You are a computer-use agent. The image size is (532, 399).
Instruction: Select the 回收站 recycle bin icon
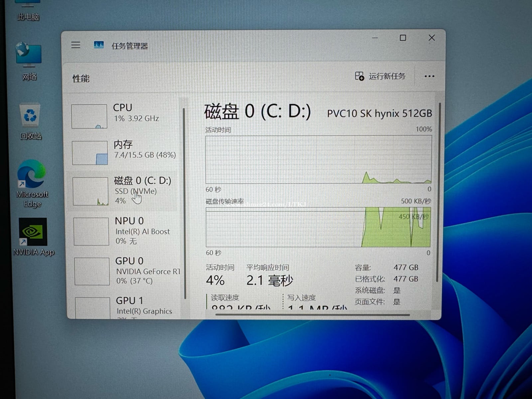(x=30, y=121)
